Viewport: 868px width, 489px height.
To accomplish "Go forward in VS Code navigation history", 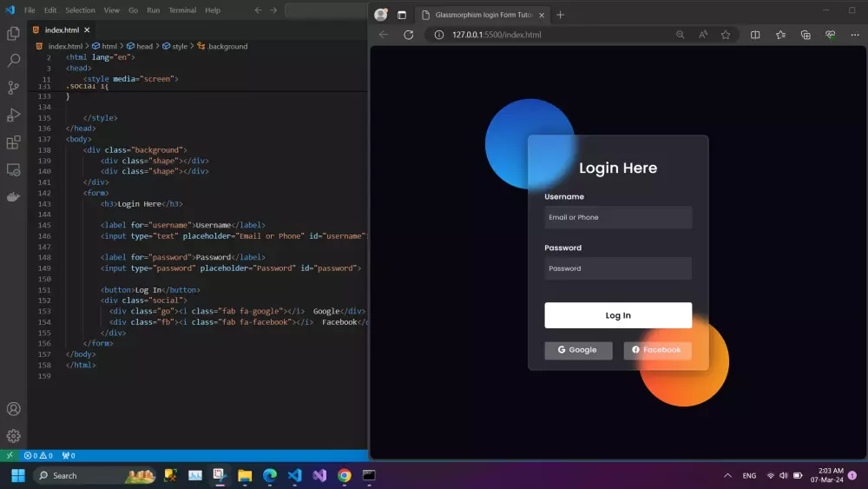I will [273, 10].
